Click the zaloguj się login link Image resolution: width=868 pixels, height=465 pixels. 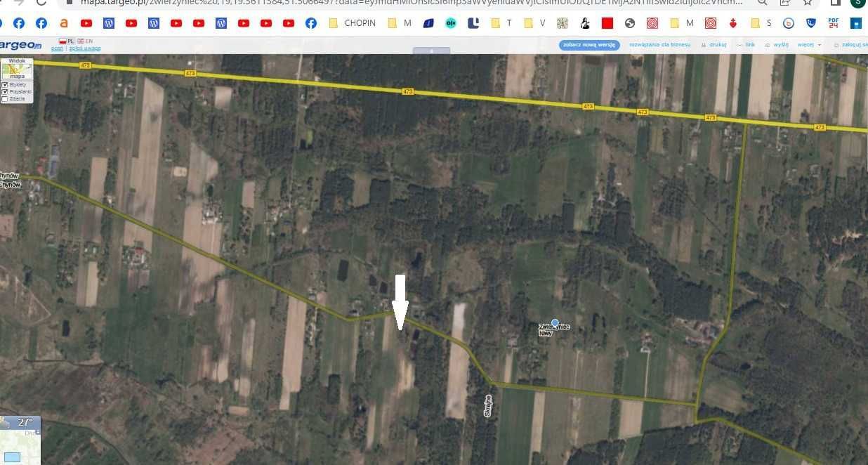click(x=850, y=44)
